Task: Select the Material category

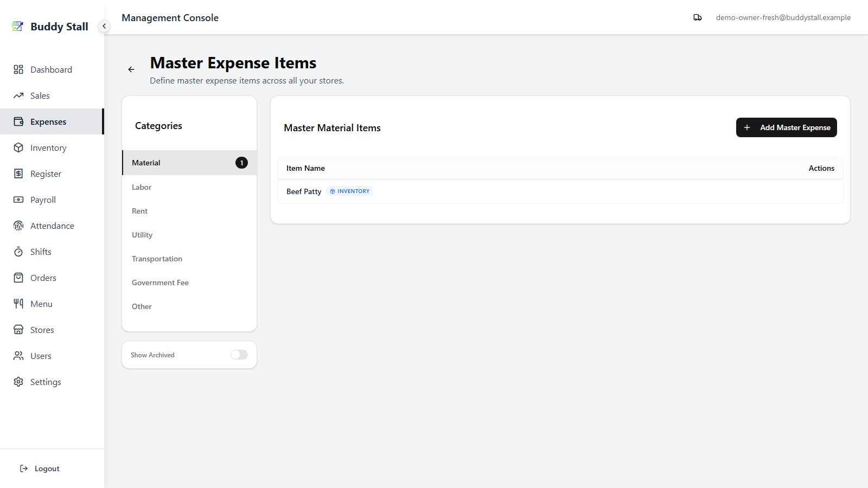Action: [x=189, y=163]
